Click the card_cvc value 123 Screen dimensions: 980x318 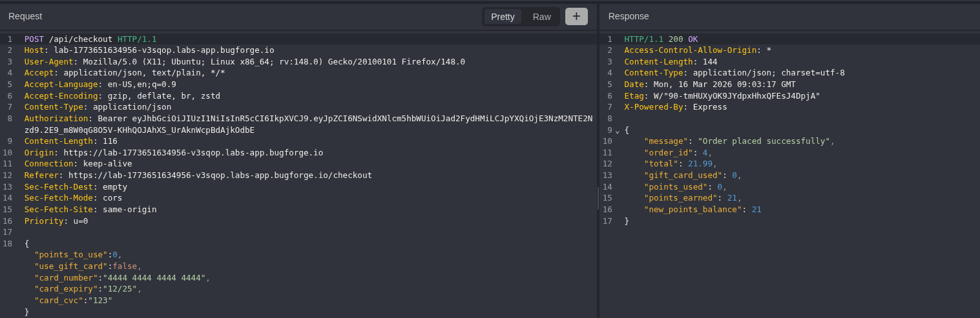100,301
